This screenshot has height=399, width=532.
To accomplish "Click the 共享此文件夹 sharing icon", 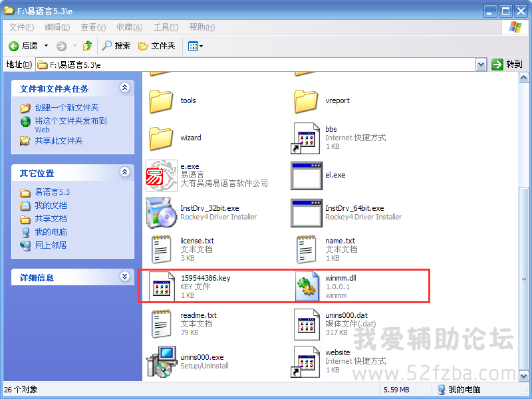I will [x=25, y=141].
